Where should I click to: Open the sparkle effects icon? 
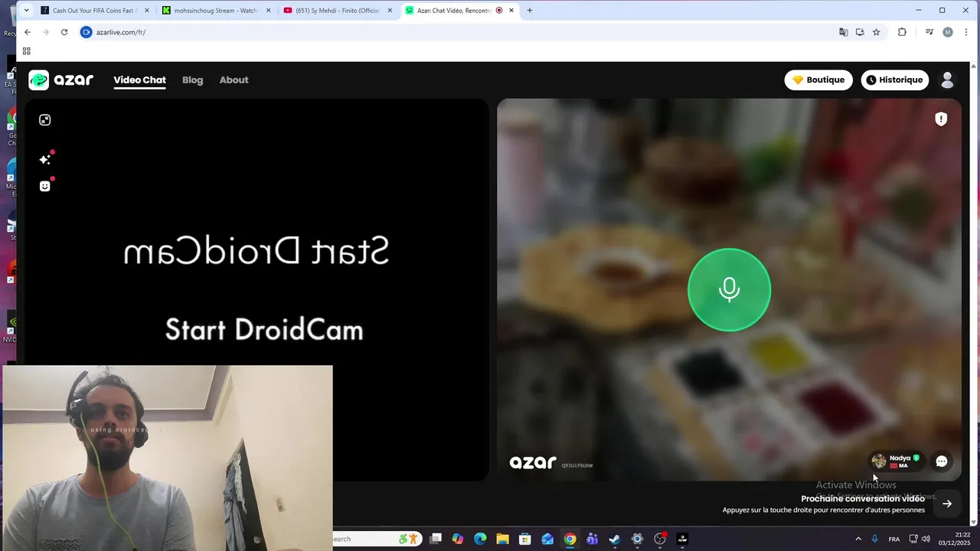pyautogui.click(x=45, y=159)
